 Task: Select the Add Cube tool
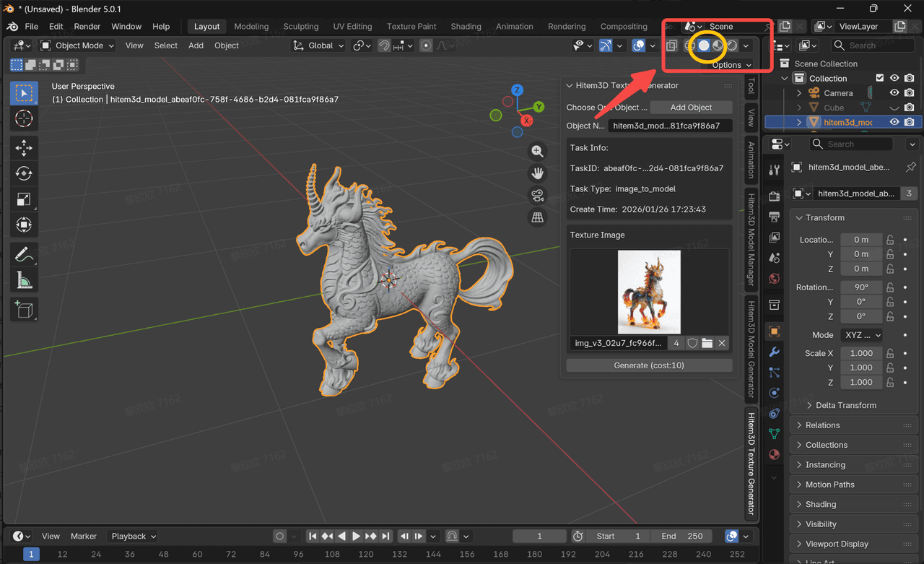tap(24, 309)
